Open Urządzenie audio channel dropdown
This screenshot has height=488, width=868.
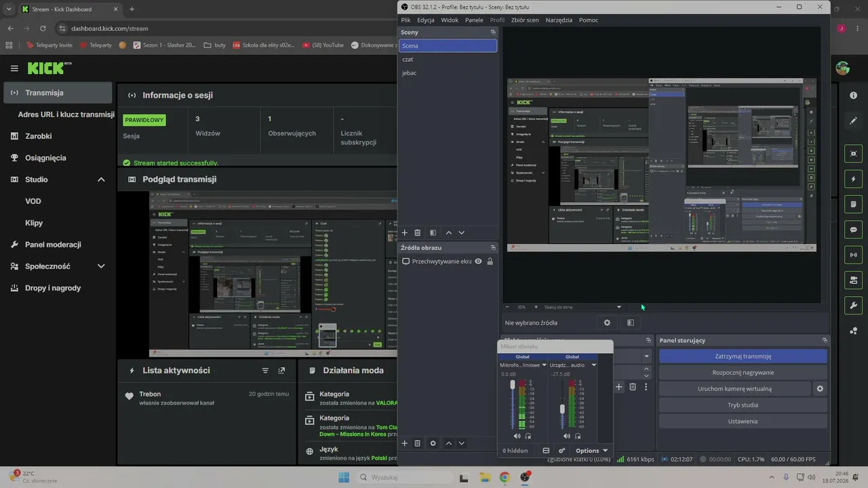[x=593, y=365]
